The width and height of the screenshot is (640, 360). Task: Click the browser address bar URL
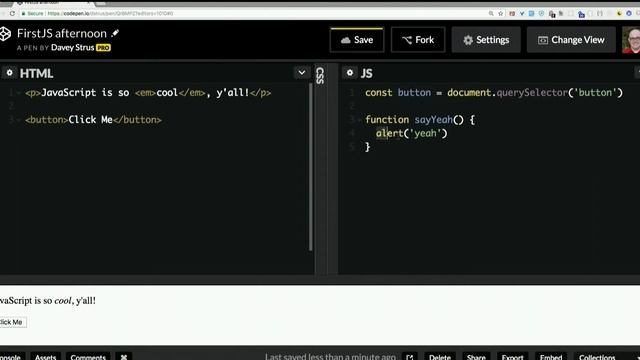110,13
